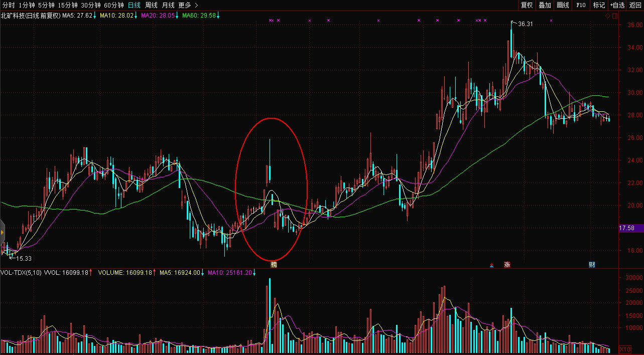This screenshot has height=355, width=644.
Task: Click the 财 financial report marker
Action: (x=592, y=264)
